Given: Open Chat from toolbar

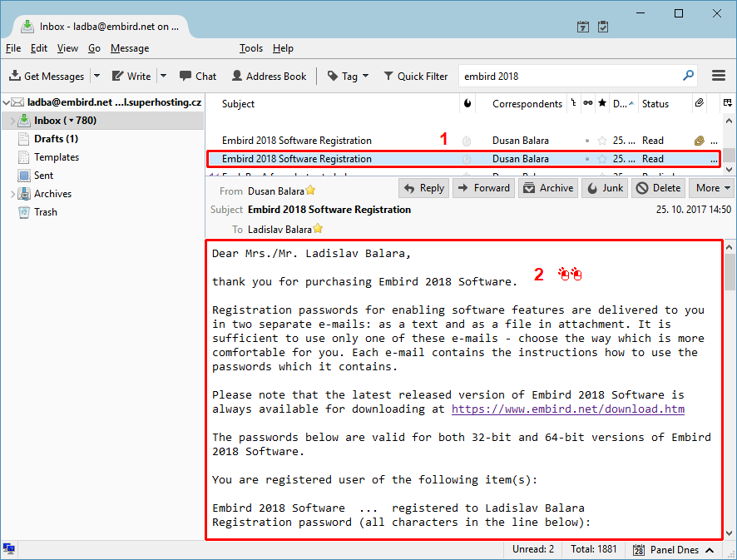Looking at the screenshot, I should coord(197,77).
